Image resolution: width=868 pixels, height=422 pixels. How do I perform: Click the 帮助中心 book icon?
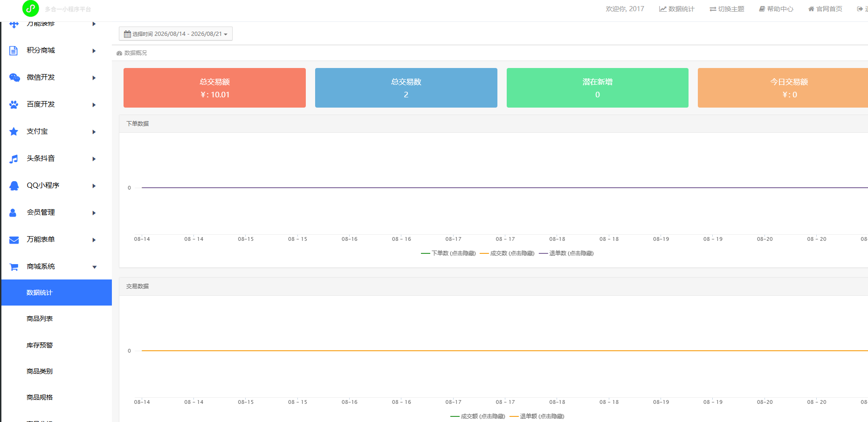762,9
